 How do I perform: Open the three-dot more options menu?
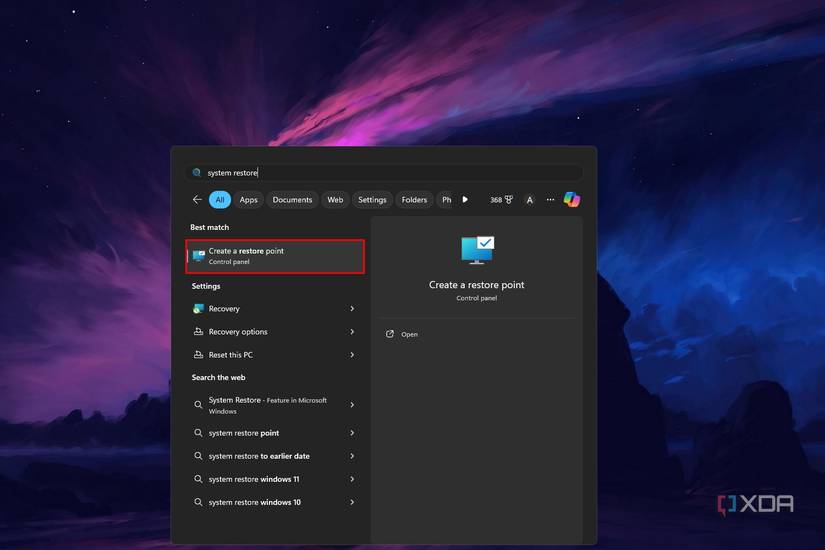(550, 199)
